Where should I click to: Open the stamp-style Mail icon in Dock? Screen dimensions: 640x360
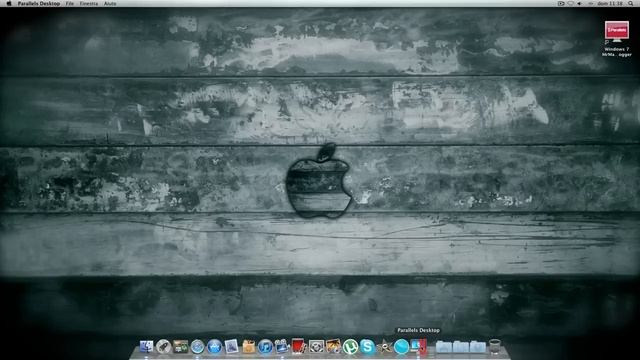(x=231, y=346)
